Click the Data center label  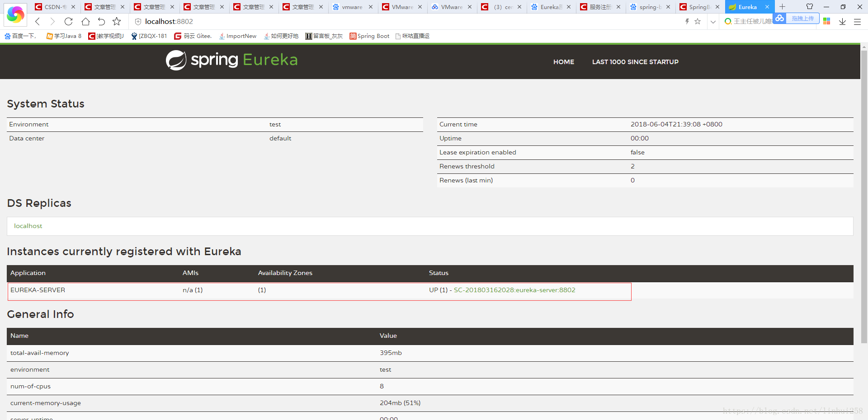pos(27,138)
